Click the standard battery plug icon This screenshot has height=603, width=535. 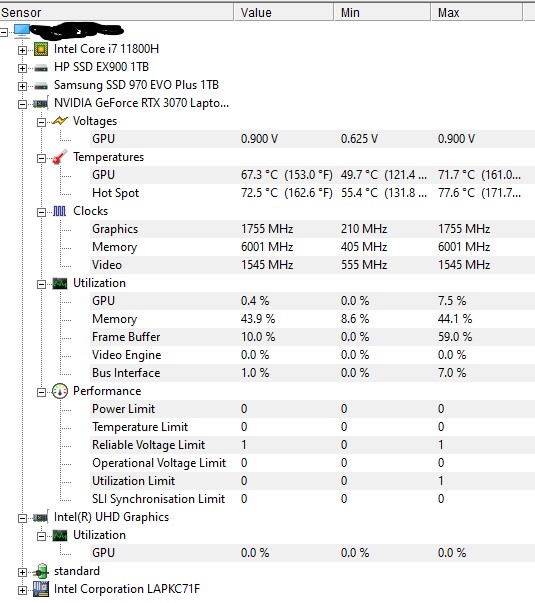pos(41,571)
